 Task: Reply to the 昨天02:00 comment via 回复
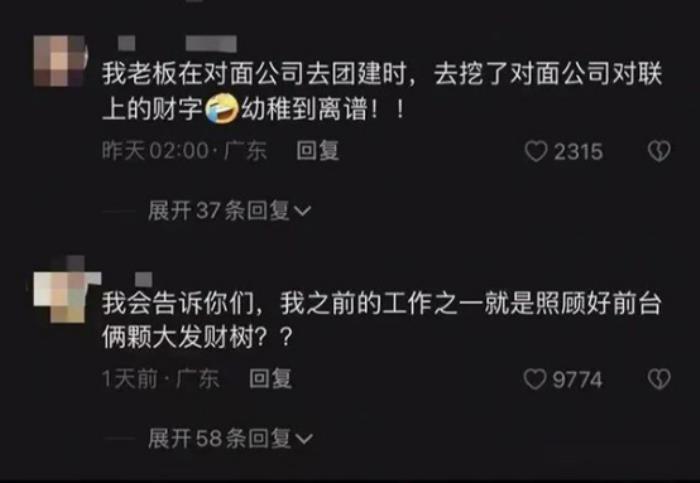click(x=318, y=150)
